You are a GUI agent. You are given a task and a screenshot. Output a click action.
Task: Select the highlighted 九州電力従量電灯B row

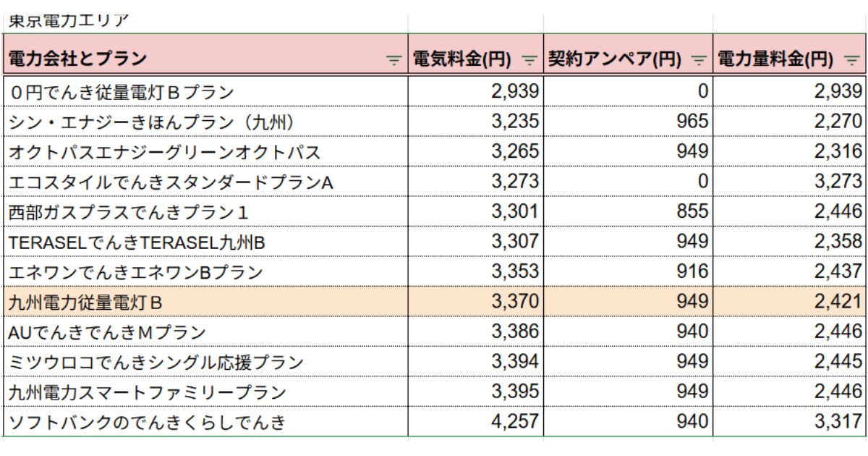tap(434, 302)
